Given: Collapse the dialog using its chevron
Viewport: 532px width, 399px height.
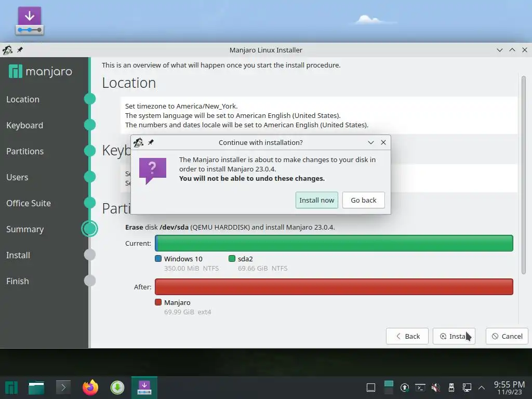Looking at the screenshot, I should [x=371, y=142].
